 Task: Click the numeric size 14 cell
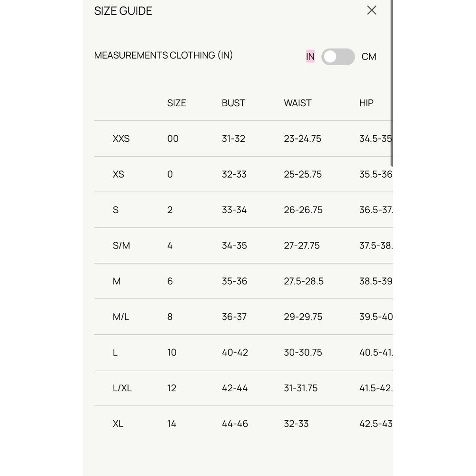(x=171, y=424)
